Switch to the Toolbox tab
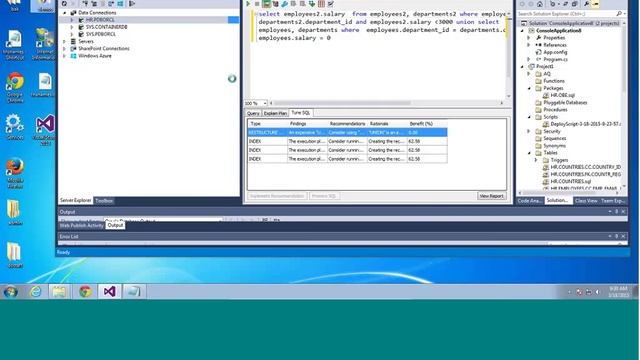 click(x=104, y=201)
